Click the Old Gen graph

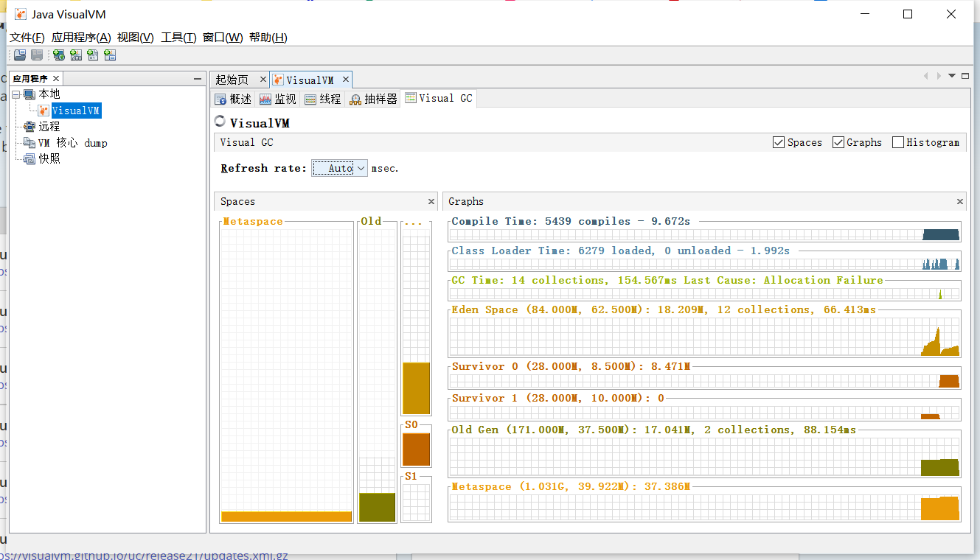[704, 457]
